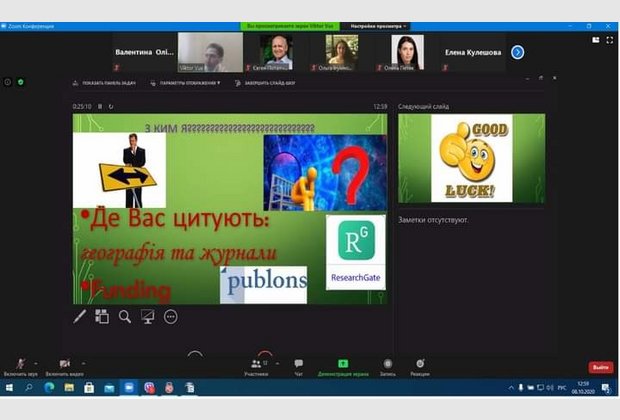Open Microsoft Store taskbar icon
The height and width of the screenshot is (420, 620).
(x=89, y=388)
